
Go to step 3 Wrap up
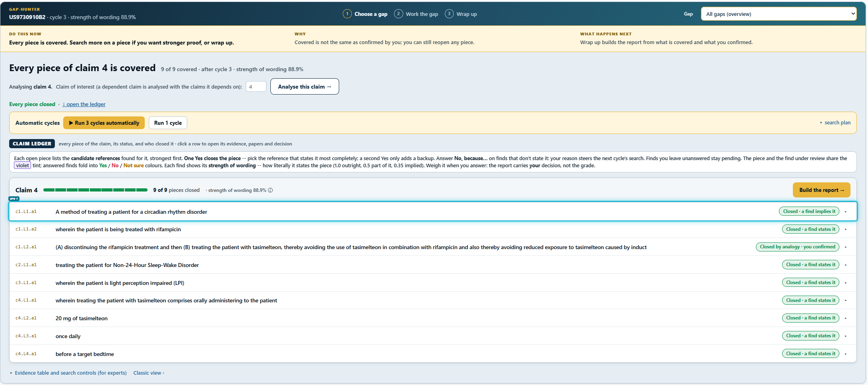[x=461, y=14]
